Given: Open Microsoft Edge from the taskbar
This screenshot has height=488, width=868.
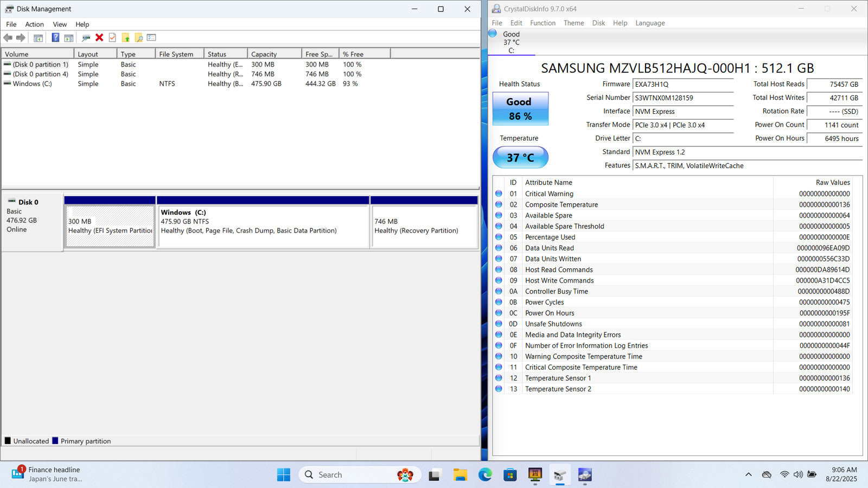Looking at the screenshot, I should 484,475.
